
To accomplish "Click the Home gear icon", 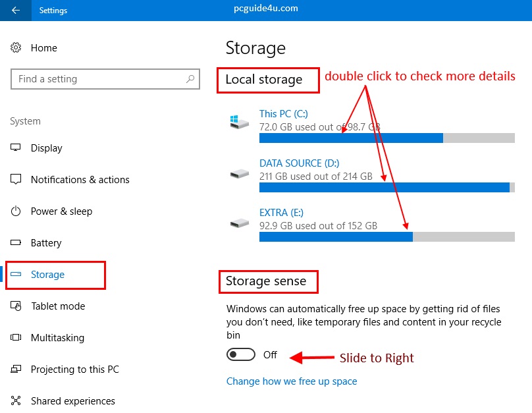I will (x=16, y=48).
